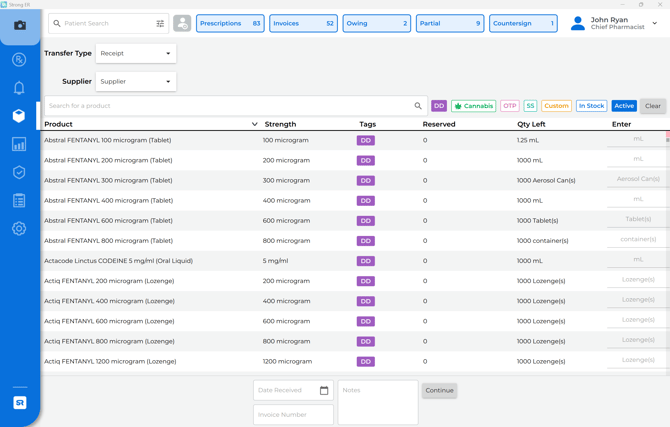
Task: Click the Continue button
Action: 439,390
